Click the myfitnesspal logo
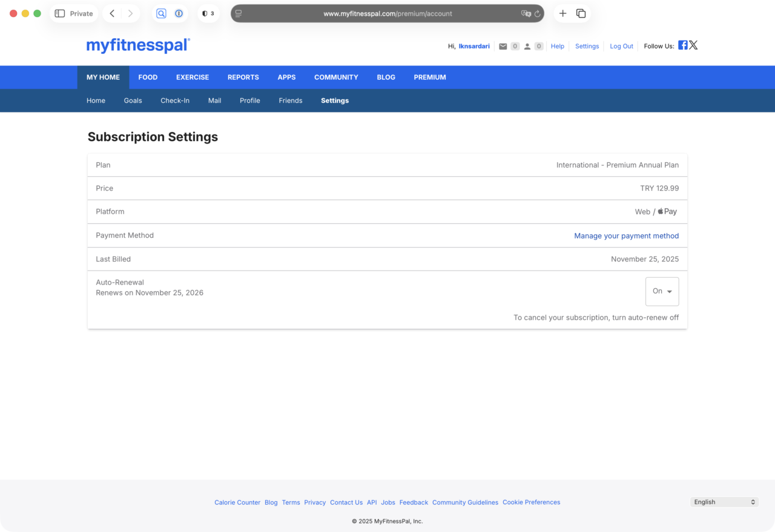The image size is (775, 532). click(138, 45)
